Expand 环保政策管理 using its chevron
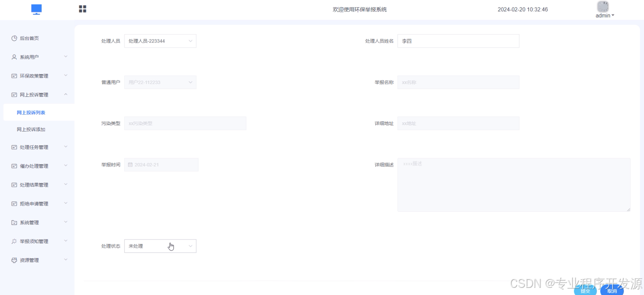The width and height of the screenshot is (644, 295). tap(66, 76)
